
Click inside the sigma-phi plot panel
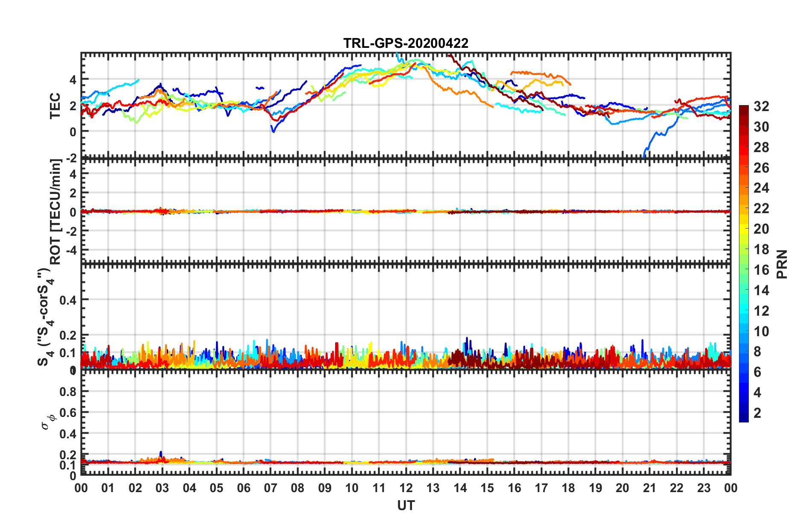406,422
